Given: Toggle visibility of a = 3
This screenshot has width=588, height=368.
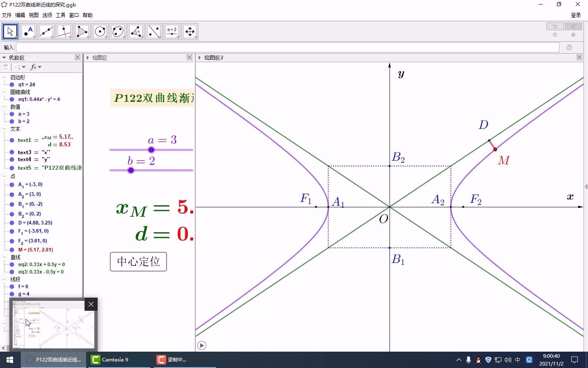Looking at the screenshot, I should (x=12, y=114).
